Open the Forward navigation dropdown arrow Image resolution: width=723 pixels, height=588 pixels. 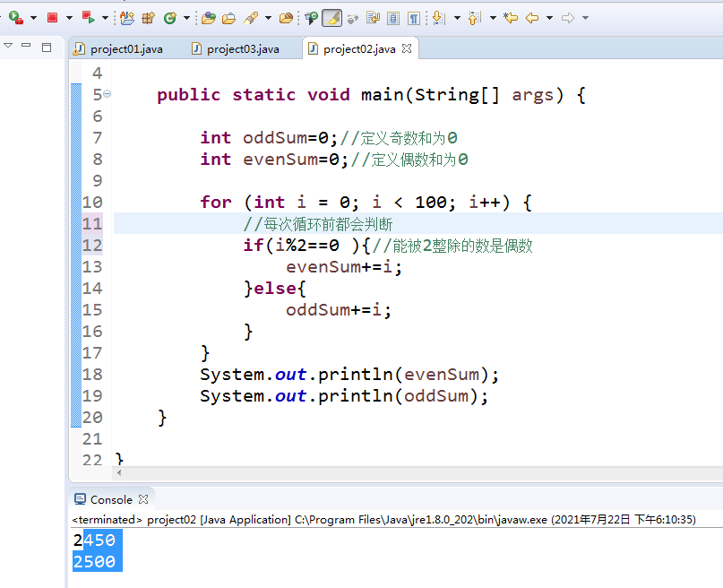[x=586, y=15]
